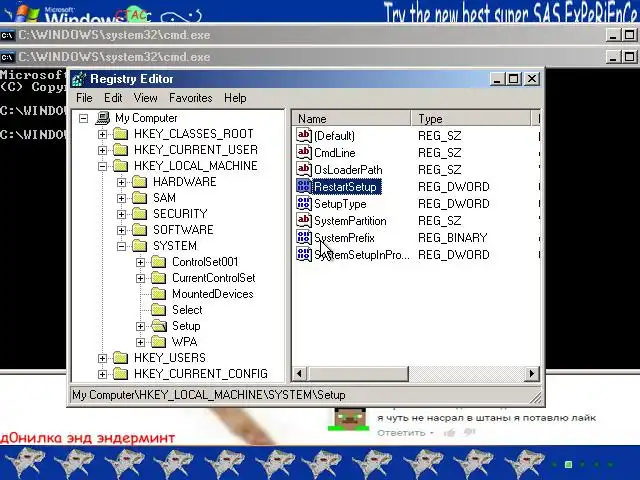This screenshot has height=480, width=640.
Task: Select the CurrentControlSet tree label
Action: [x=213, y=278]
